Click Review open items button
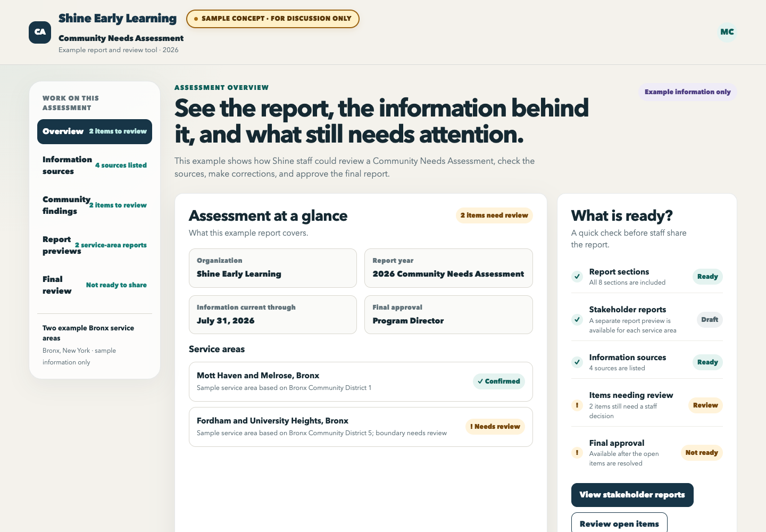766x532 pixels. [x=619, y=524]
